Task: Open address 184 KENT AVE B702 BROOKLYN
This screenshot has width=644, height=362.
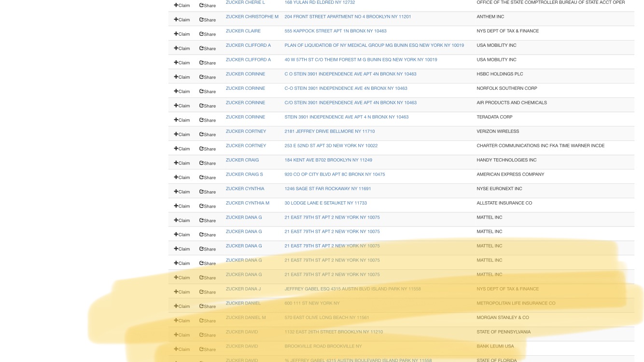Action: (x=328, y=160)
